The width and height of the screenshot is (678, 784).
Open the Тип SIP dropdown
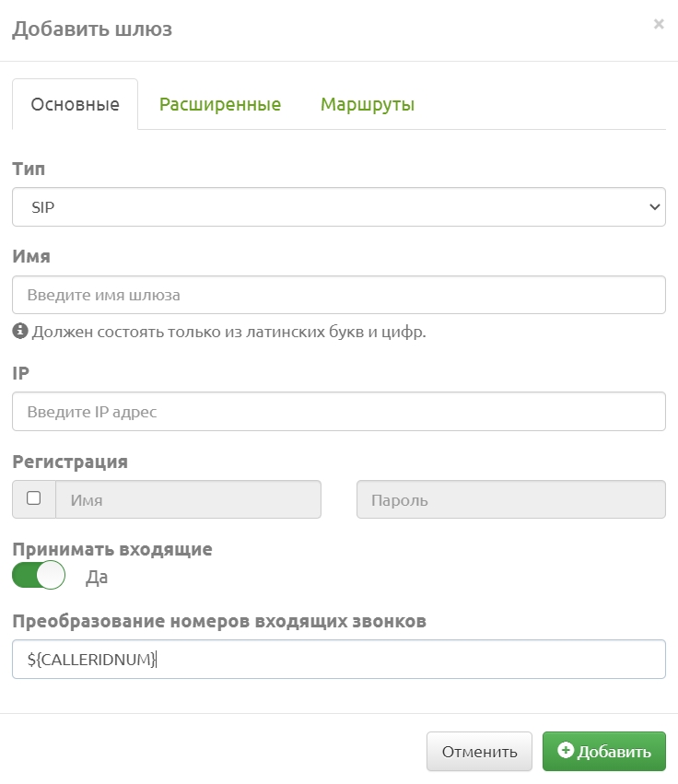339,207
